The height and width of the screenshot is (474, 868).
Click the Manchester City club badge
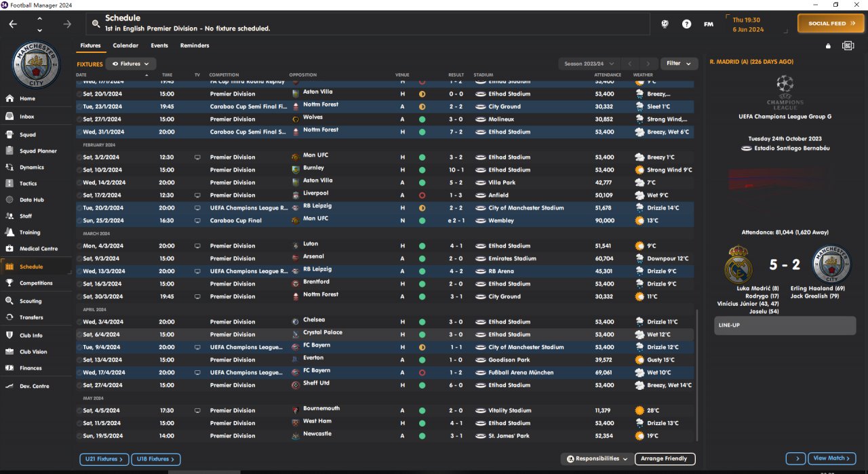[37, 64]
